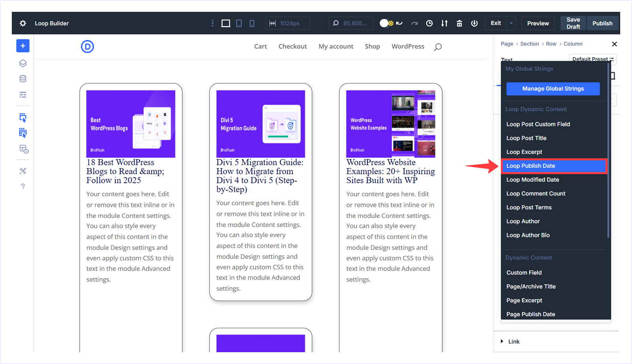Open the editing history panel
Viewport: 632px width, 364px height.
(429, 23)
